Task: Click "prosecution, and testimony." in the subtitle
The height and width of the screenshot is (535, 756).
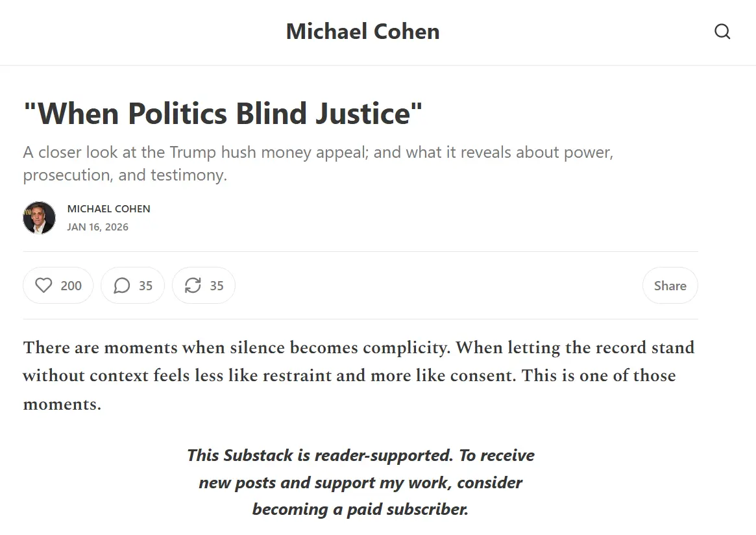Action: 125,175
